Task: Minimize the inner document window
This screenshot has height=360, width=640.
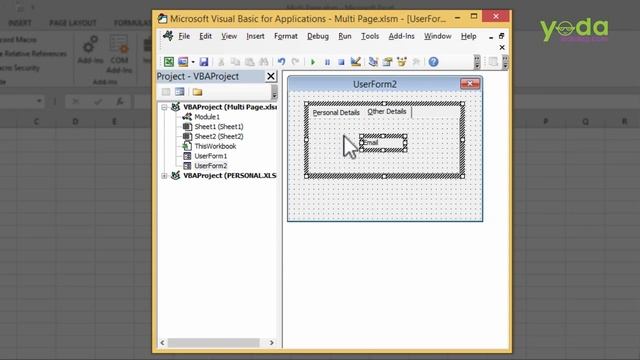Action: pyautogui.click(x=491, y=37)
